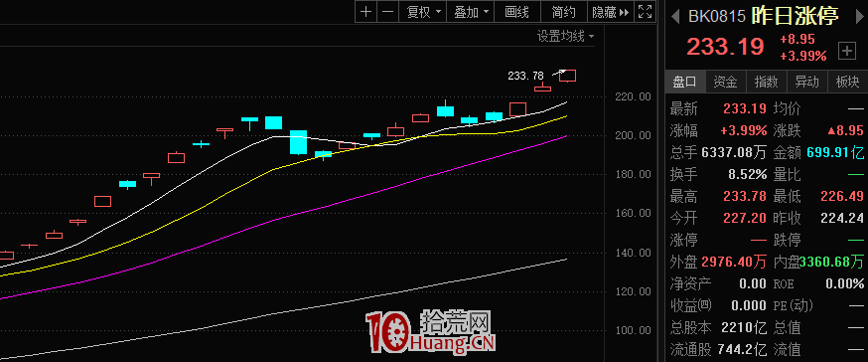
Task: Click 内盘 value 3360.68万
Action: tap(832, 262)
